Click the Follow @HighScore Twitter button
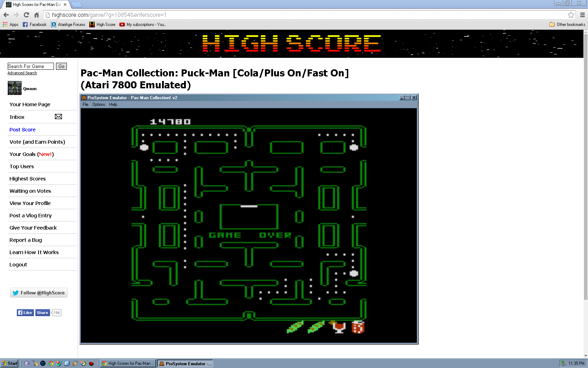Viewport: 588px width, 368px height. tap(39, 293)
